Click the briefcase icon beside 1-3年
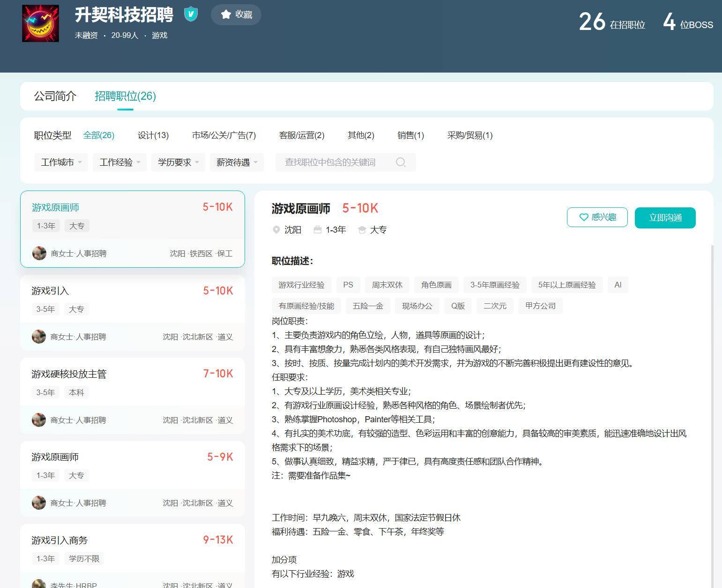 (318, 230)
